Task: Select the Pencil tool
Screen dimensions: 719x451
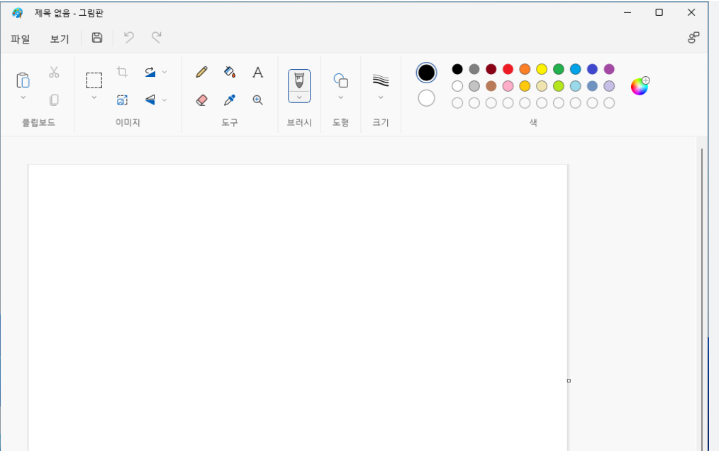Action: click(201, 72)
